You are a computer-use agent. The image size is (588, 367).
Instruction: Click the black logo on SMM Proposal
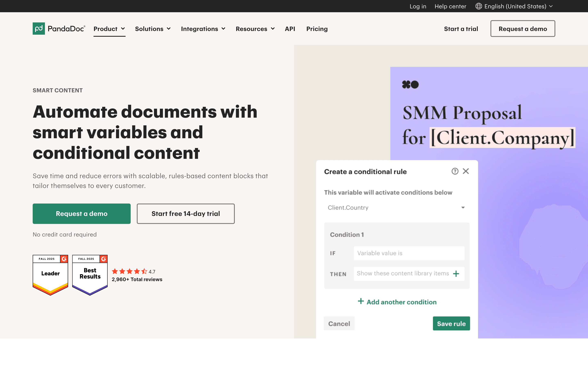coord(410,84)
